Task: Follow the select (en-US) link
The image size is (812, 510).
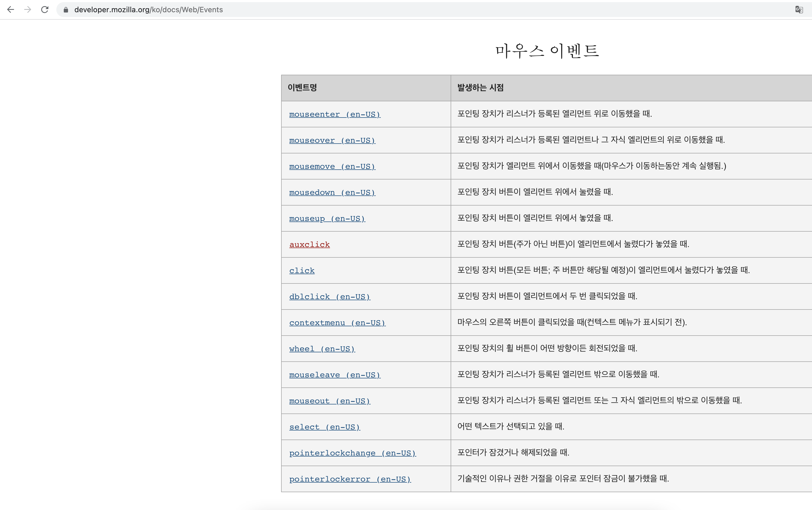Action: coord(324,427)
